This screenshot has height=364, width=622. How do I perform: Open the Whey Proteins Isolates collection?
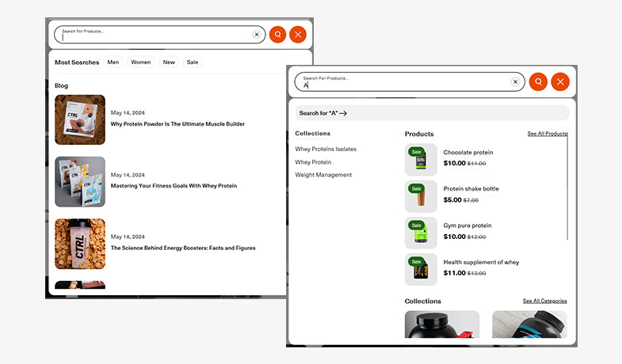pos(326,149)
